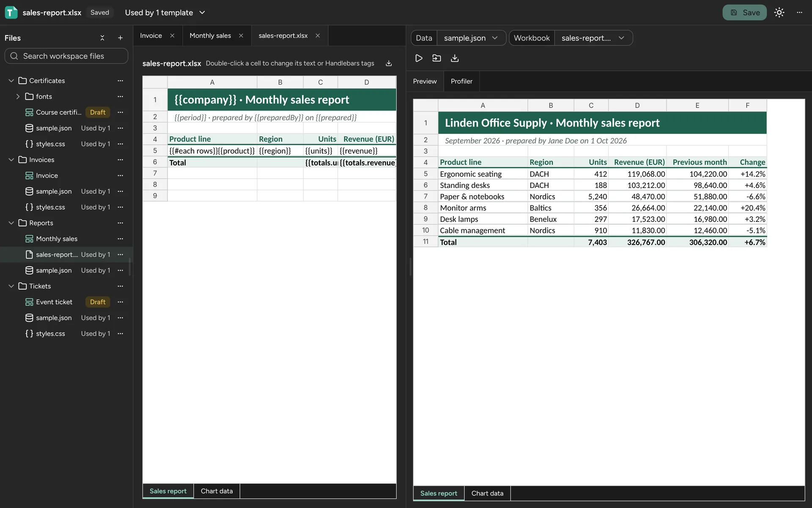The image size is (812, 508).
Task: Download sales-report.xlsx via the editor header icon
Action: (x=389, y=63)
